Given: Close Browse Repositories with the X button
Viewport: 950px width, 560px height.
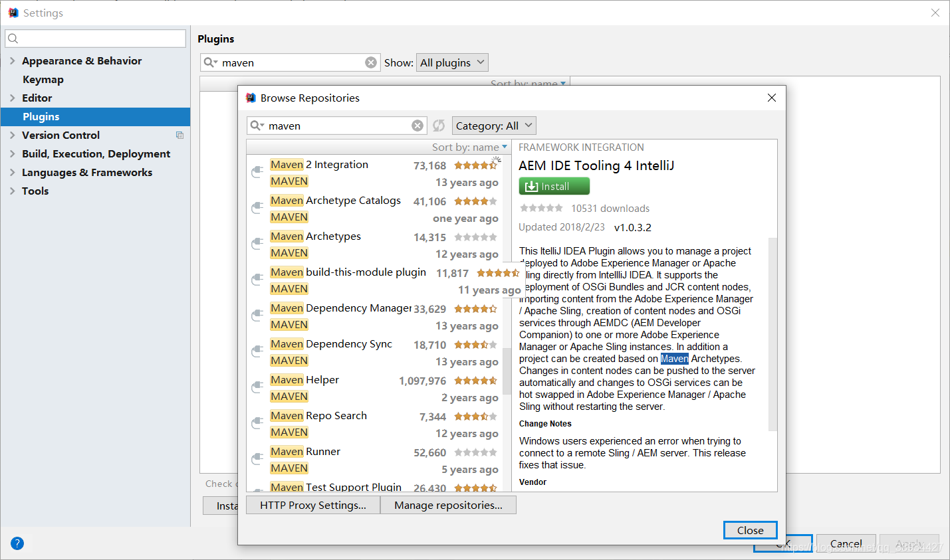Looking at the screenshot, I should [x=772, y=98].
